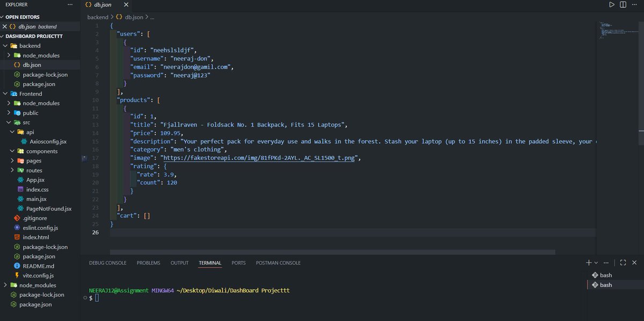The width and height of the screenshot is (644, 321).
Task: Click line number 26 in the gutter
Action: [95, 232]
